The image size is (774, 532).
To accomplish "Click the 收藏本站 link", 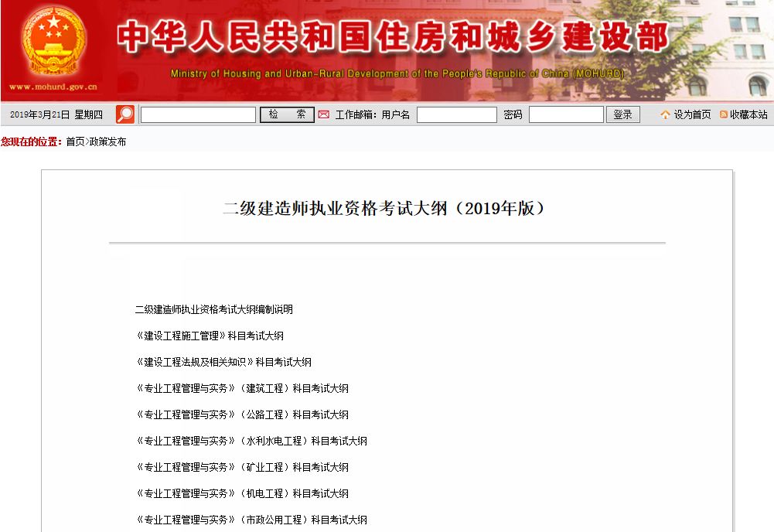I will coord(748,114).
